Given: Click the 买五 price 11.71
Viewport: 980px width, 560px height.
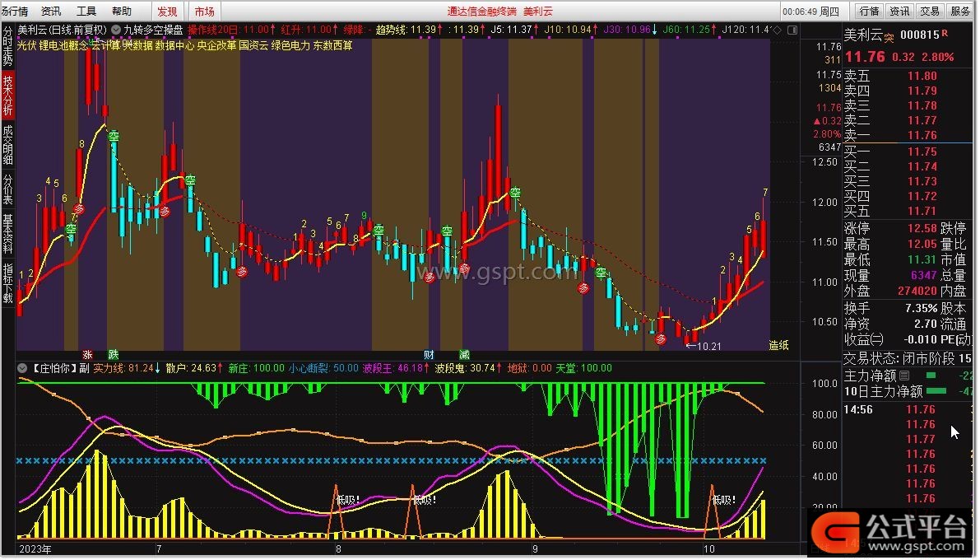Looking at the screenshot, I should (922, 212).
